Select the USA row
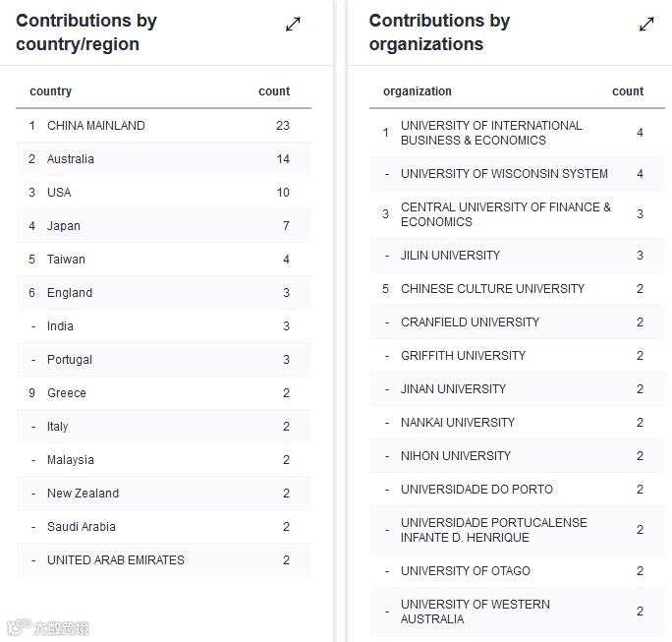 59,193
